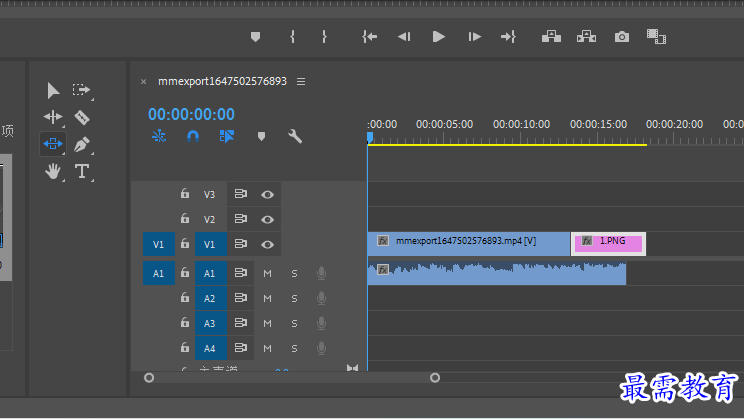The image size is (744, 419).
Task: Solo track A3
Action: coord(294,324)
